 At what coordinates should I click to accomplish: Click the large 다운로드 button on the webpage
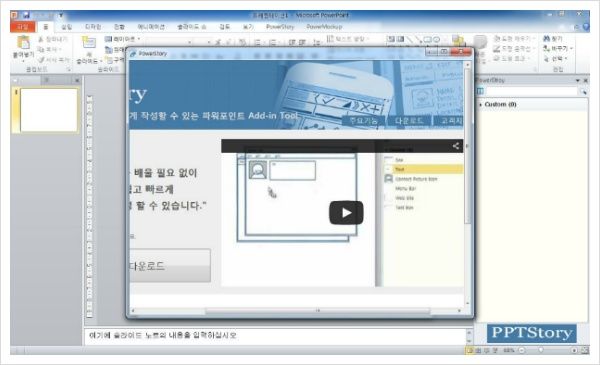tap(170, 266)
